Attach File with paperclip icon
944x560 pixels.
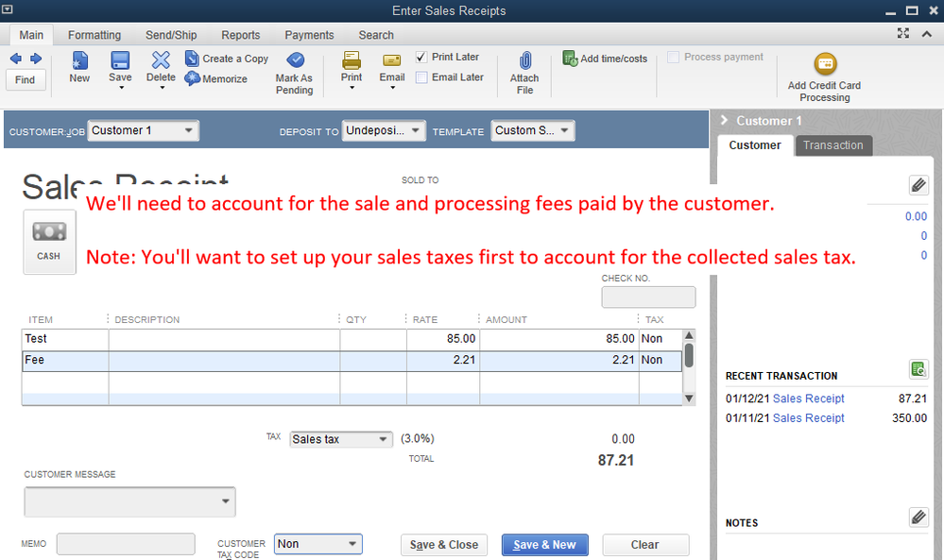(x=524, y=73)
